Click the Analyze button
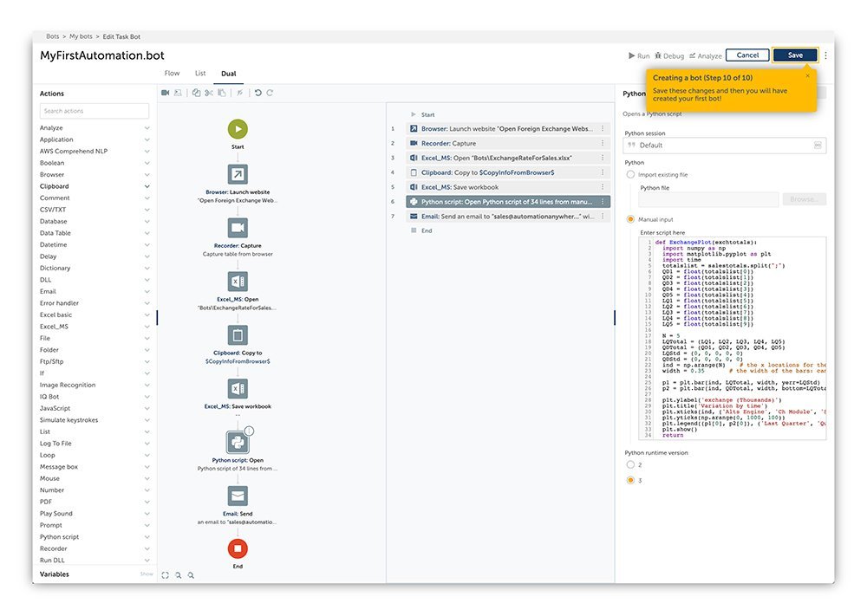The width and height of the screenshot is (867, 616). [x=705, y=55]
